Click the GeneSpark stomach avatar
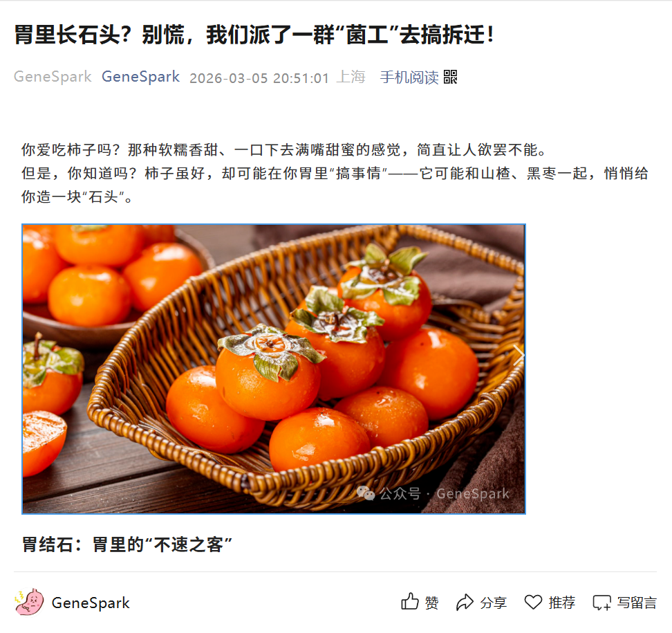The height and width of the screenshot is (633, 672). pos(29,602)
